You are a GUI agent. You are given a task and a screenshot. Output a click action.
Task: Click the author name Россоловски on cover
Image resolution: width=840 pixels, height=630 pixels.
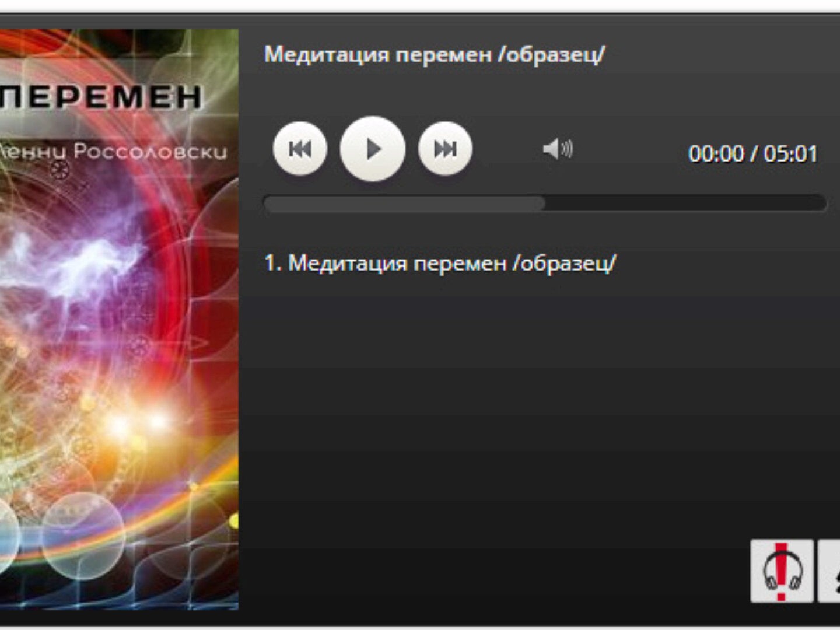[x=150, y=152]
